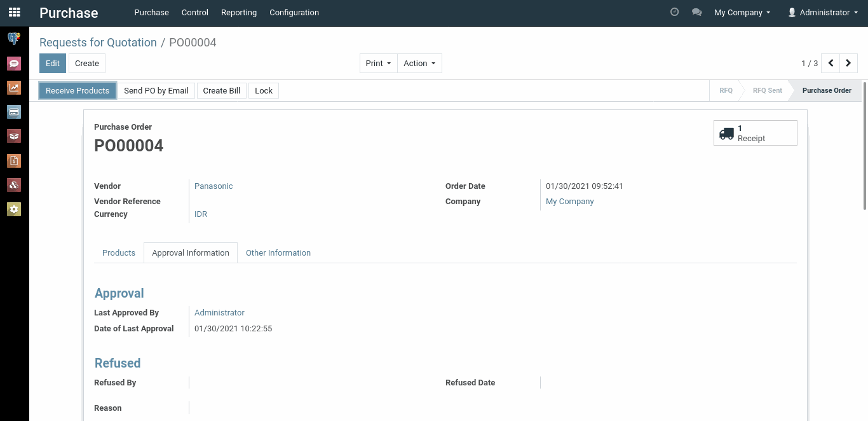Switch to the Other Information tab

coord(278,252)
